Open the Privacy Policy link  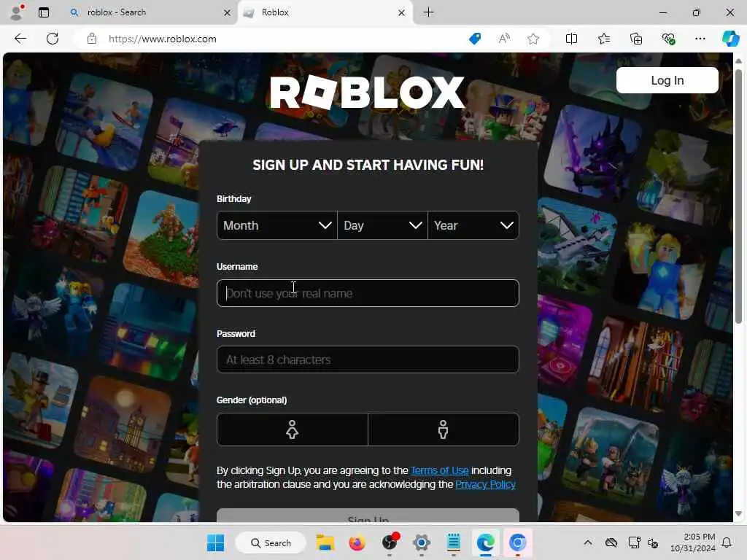coord(485,484)
